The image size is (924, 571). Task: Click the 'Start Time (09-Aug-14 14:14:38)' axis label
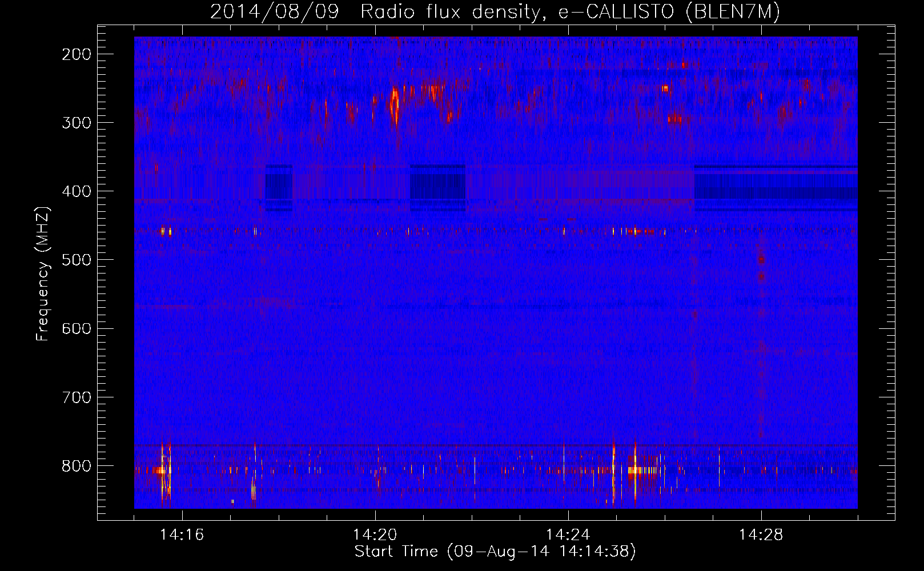[x=495, y=552]
